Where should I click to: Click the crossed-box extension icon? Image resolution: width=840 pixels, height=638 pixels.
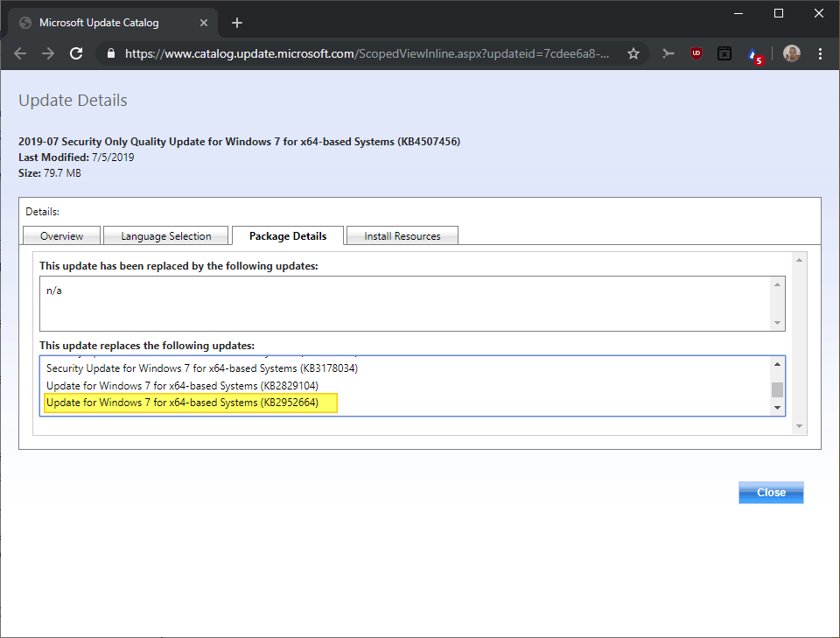(x=724, y=53)
